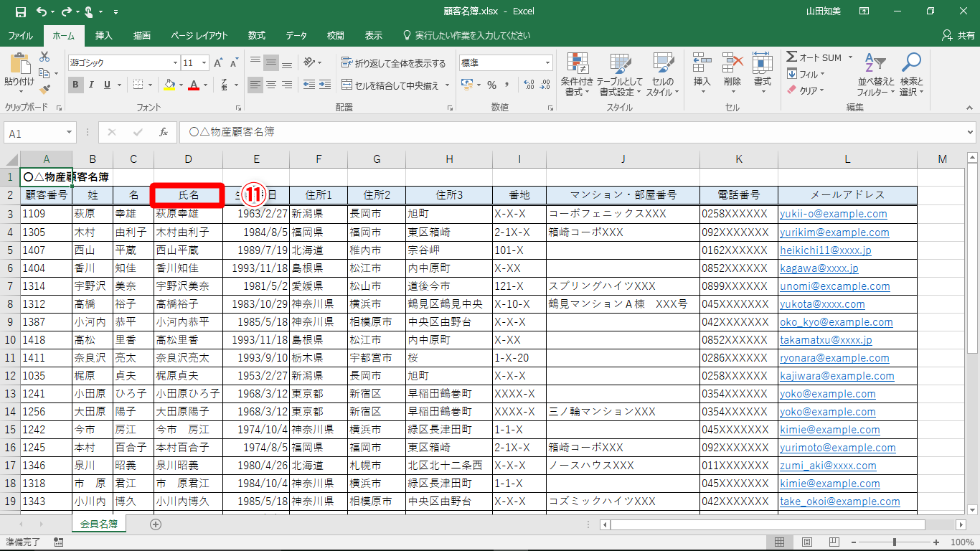
Task: Switch to the ページ レイアウト tab
Action: tap(199, 35)
